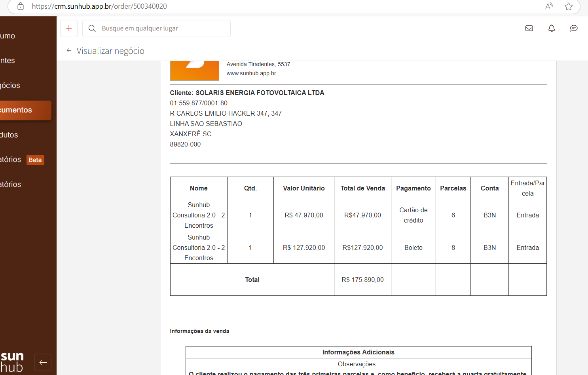Go back using arrow beside Visualizar negócio
This screenshot has width=588, height=375.
coord(69,51)
